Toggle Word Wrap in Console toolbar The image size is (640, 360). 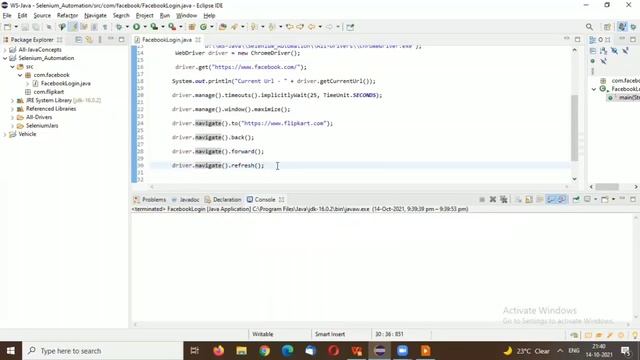tap(540, 199)
